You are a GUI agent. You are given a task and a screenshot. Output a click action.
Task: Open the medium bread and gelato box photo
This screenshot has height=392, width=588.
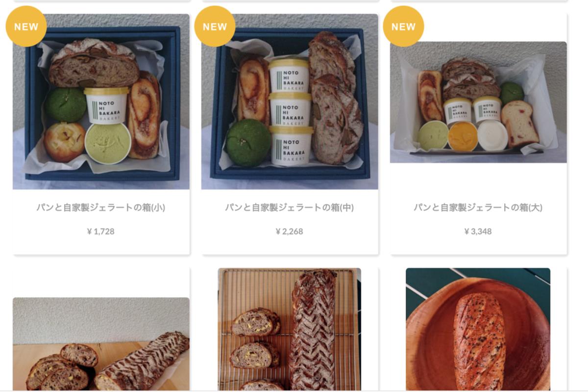[290, 102]
